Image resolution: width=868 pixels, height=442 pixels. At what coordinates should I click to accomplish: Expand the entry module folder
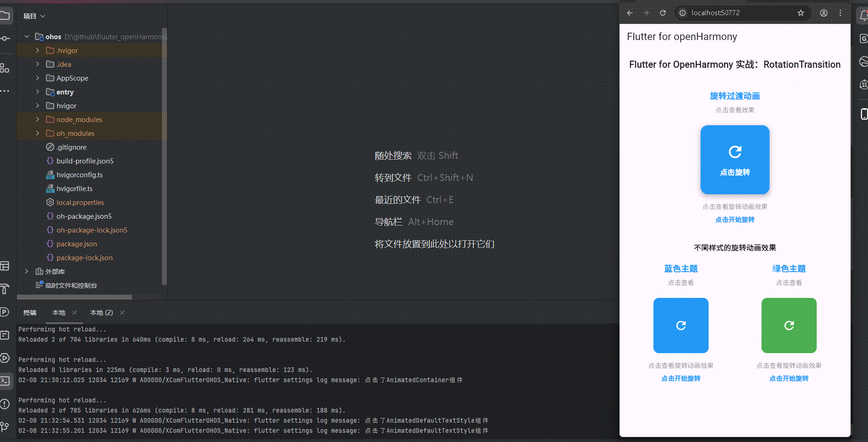tap(38, 92)
